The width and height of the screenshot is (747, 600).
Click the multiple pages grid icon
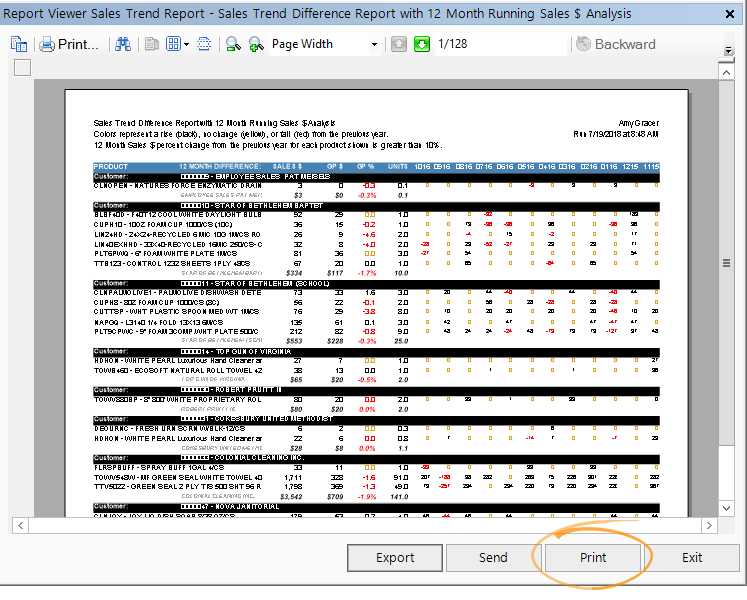[x=173, y=44]
